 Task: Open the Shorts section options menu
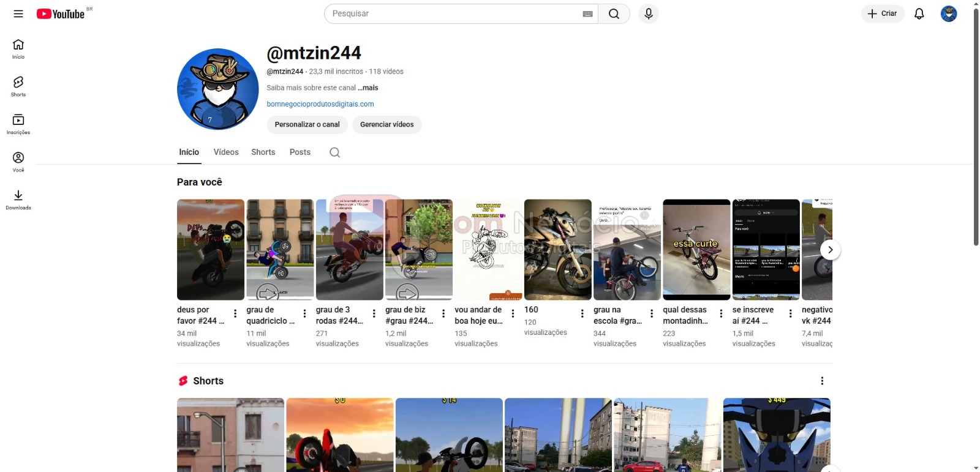coord(822,381)
